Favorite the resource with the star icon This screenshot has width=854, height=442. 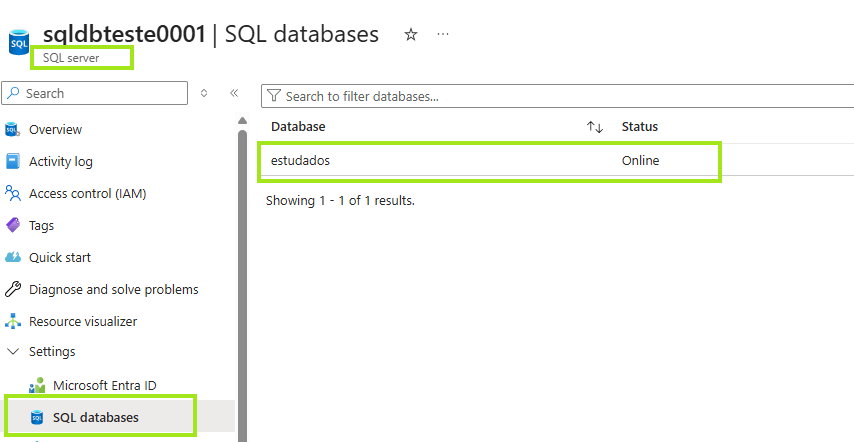pos(410,35)
